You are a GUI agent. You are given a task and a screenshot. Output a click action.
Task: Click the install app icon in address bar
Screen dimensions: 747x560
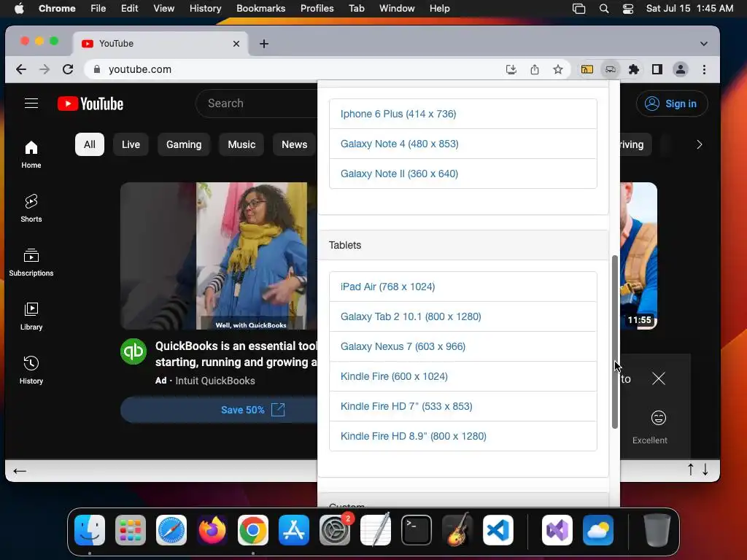point(511,69)
